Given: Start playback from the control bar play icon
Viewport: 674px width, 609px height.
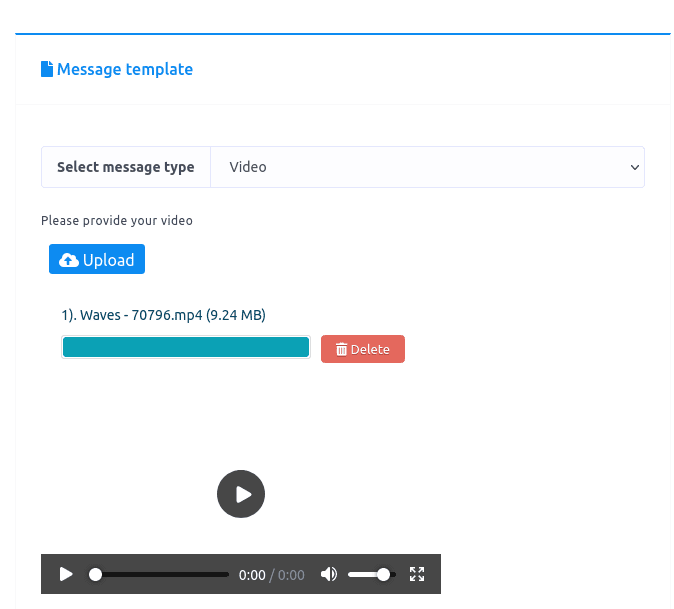Looking at the screenshot, I should (66, 574).
